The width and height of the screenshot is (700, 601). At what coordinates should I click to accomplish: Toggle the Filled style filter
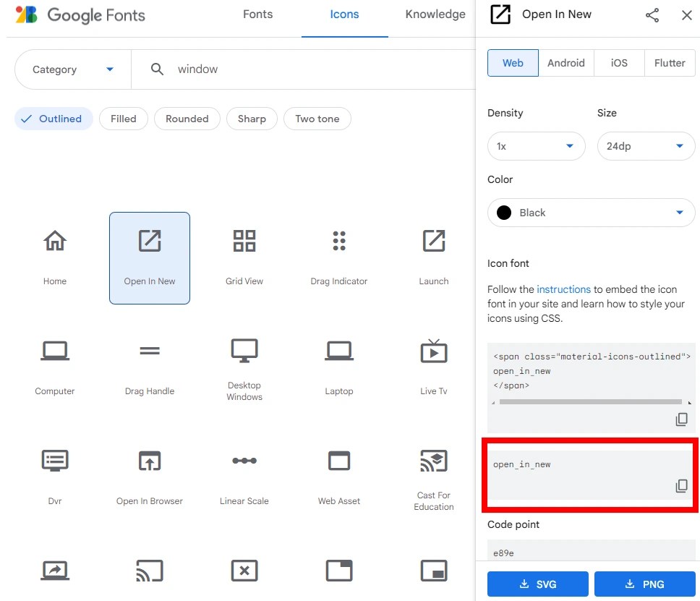point(123,118)
